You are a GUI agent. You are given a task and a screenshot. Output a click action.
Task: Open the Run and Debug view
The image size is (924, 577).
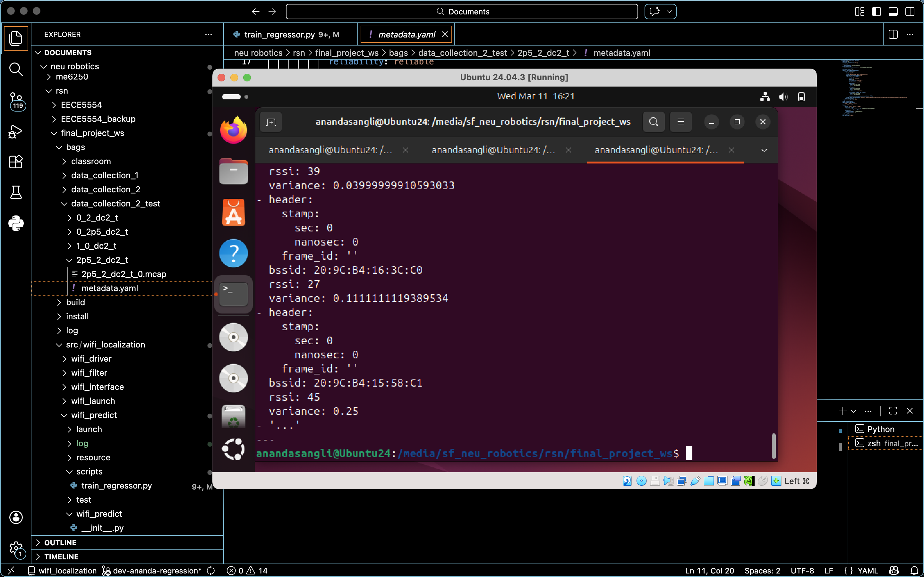(16, 132)
